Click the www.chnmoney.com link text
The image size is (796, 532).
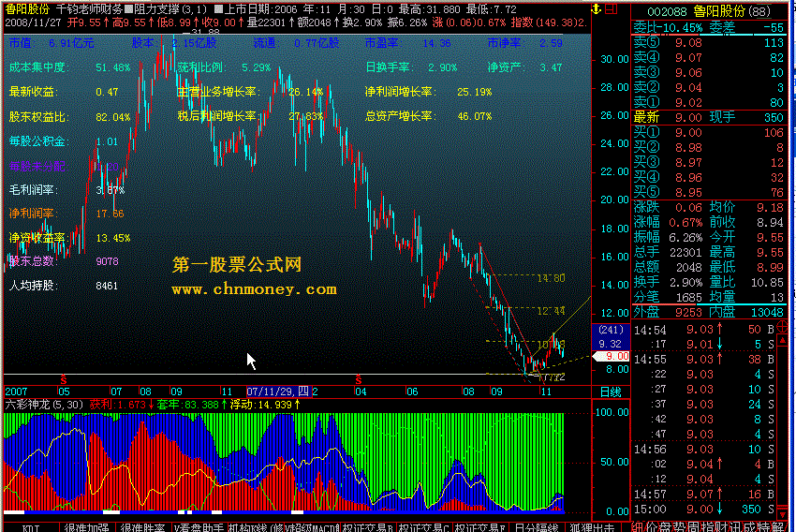[x=255, y=289]
